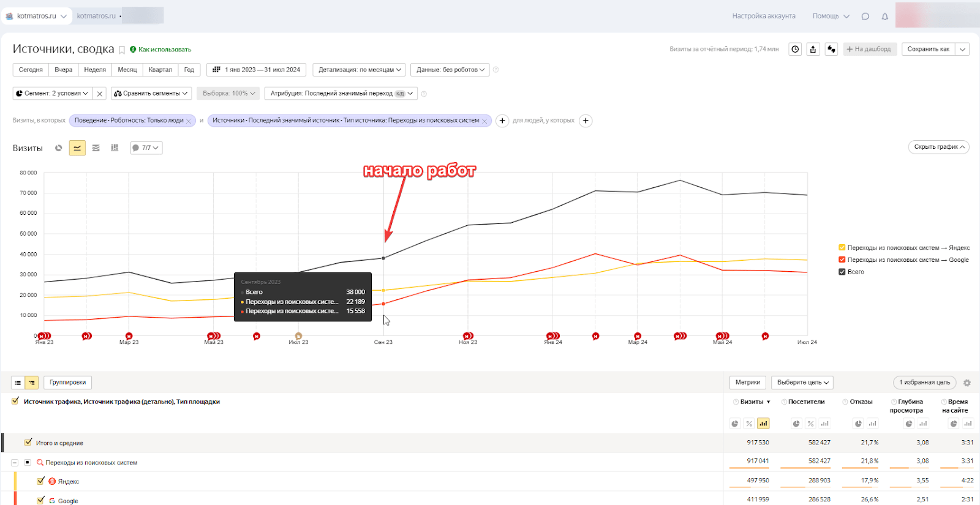Switch to bar chart view
The image size is (980, 505).
(115, 148)
